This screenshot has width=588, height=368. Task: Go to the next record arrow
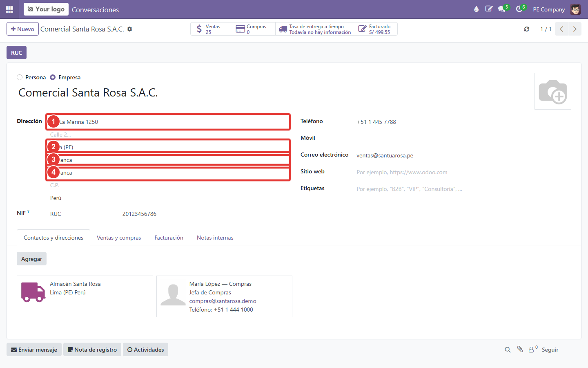click(x=575, y=29)
